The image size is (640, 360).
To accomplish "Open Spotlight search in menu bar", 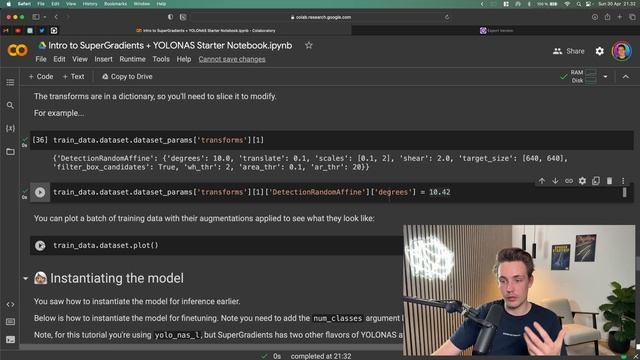I will pyautogui.click(x=578, y=4).
